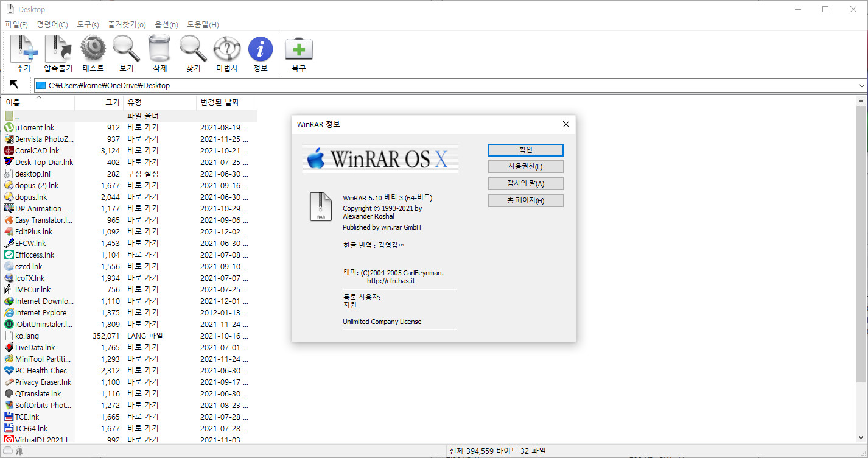Go up one folder with arrow icon
Viewport: 868px width, 458px height.
click(14, 85)
